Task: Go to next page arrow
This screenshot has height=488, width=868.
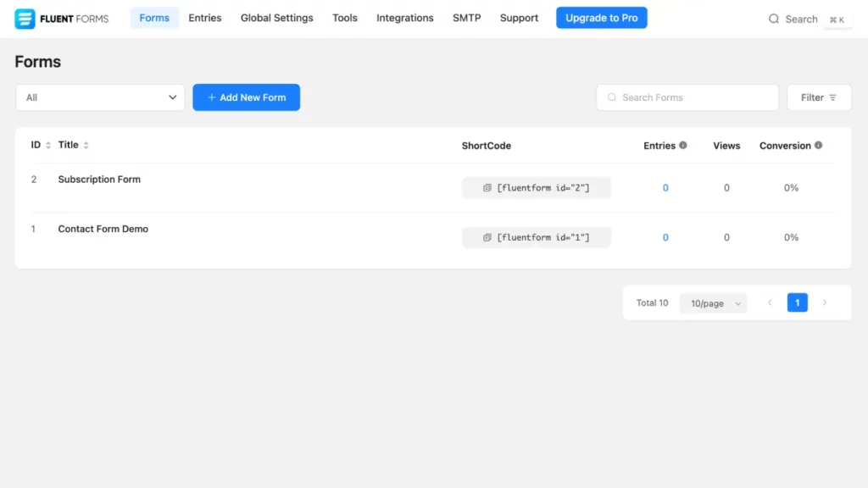Action: [x=825, y=302]
